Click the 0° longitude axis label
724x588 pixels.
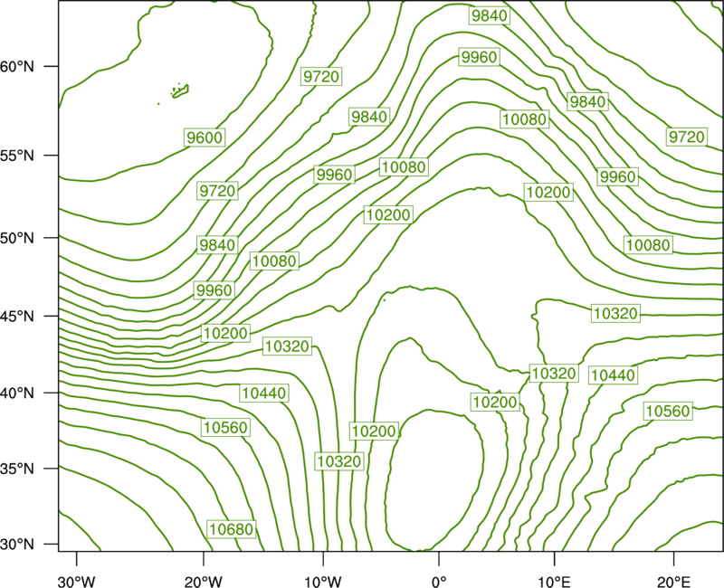(x=439, y=582)
